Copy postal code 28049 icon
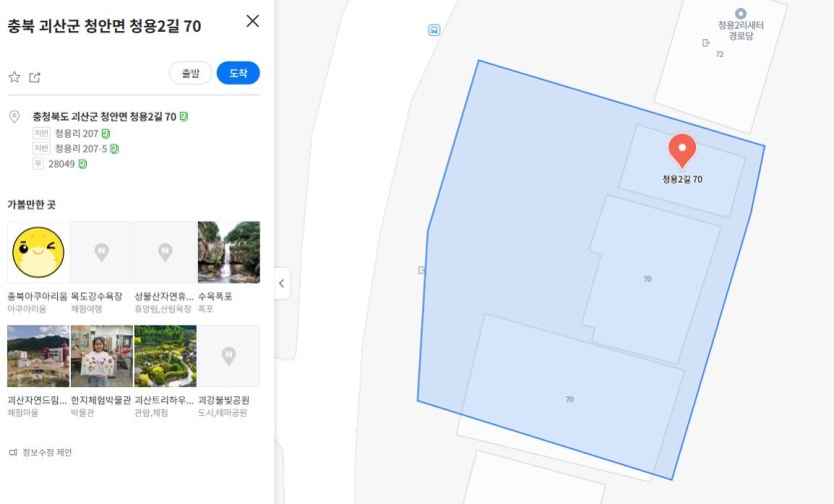834x504 pixels. (x=83, y=164)
